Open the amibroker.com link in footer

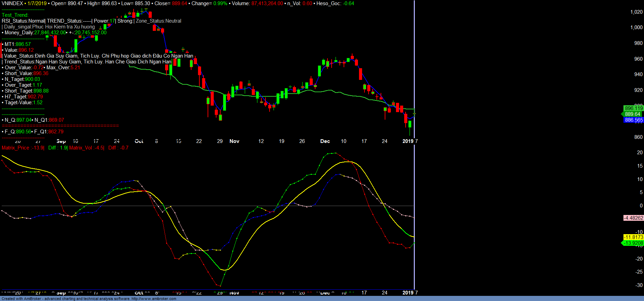point(154,299)
